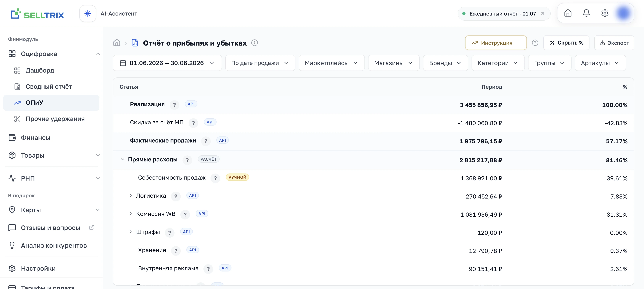Click the value 1 975 796,15 ₽
This screenshot has height=289, width=644.
click(481, 141)
